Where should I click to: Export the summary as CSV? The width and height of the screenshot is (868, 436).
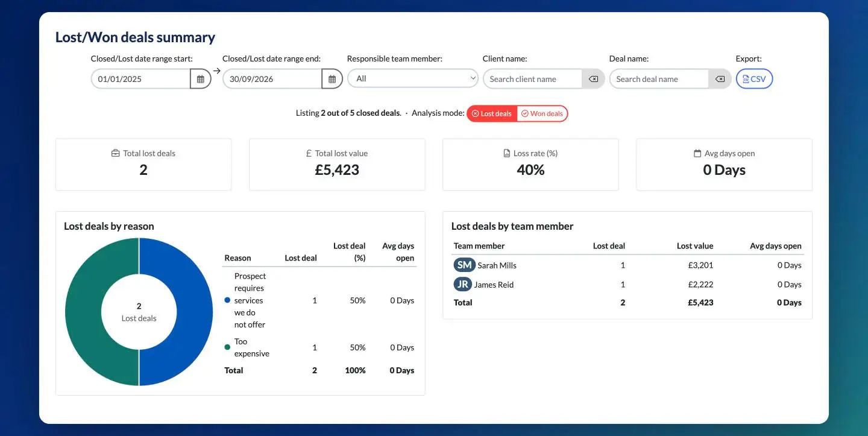754,79
